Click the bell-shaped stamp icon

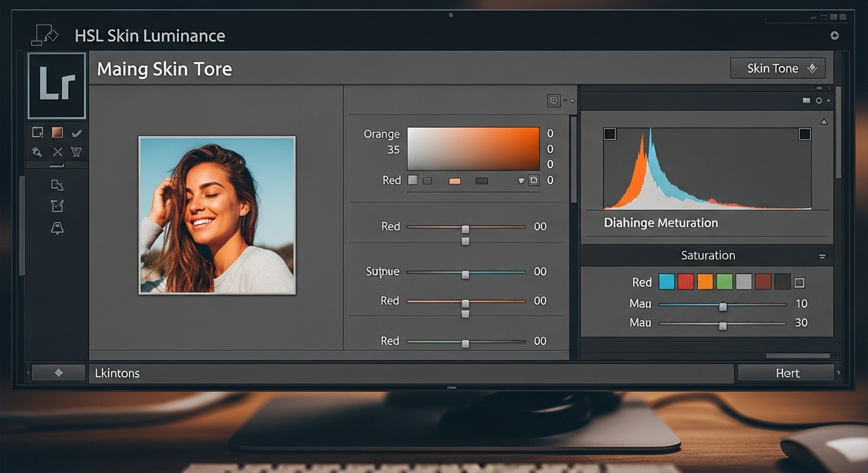(x=57, y=228)
